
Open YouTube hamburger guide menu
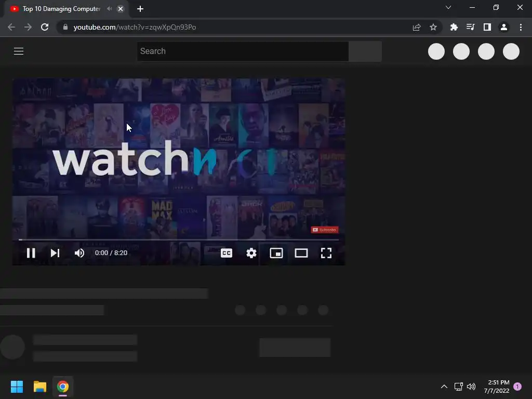pyautogui.click(x=19, y=51)
